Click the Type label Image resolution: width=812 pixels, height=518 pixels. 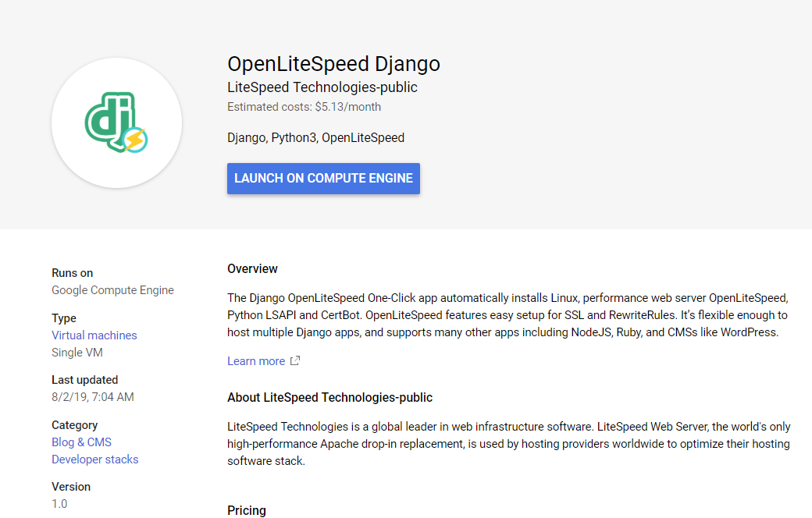(64, 318)
